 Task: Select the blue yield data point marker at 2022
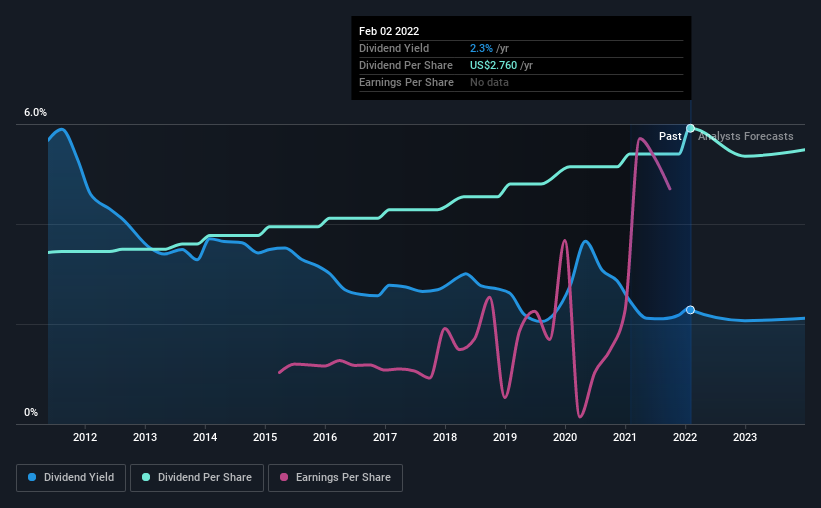(x=690, y=310)
